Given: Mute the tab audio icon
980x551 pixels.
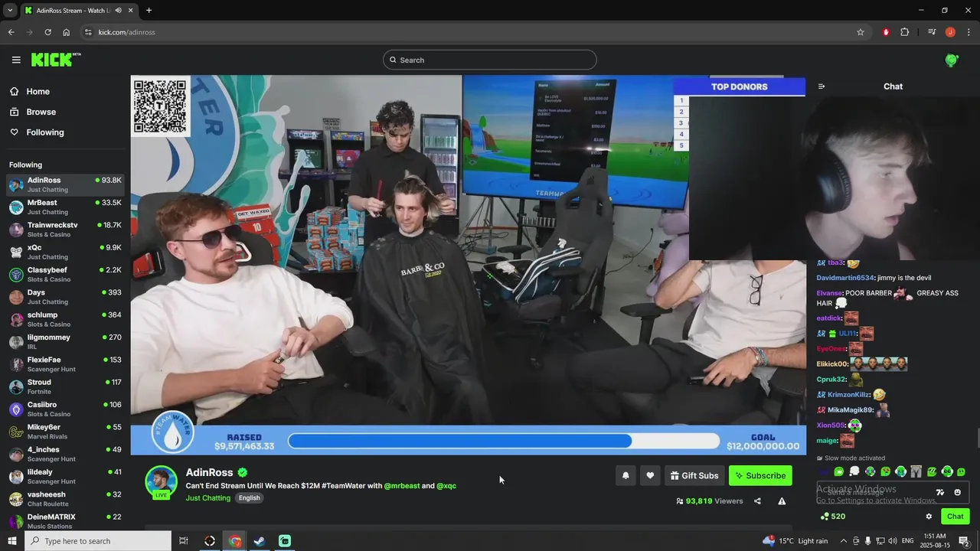Looking at the screenshot, I should pyautogui.click(x=118, y=11).
